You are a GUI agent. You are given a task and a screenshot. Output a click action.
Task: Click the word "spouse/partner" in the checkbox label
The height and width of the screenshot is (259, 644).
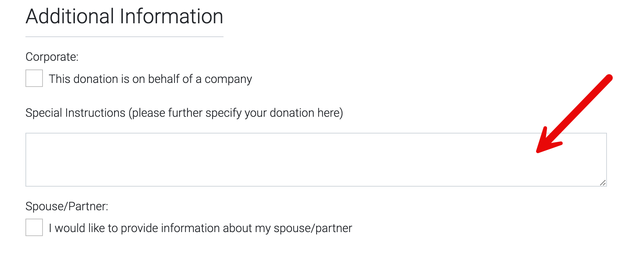click(x=313, y=228)
